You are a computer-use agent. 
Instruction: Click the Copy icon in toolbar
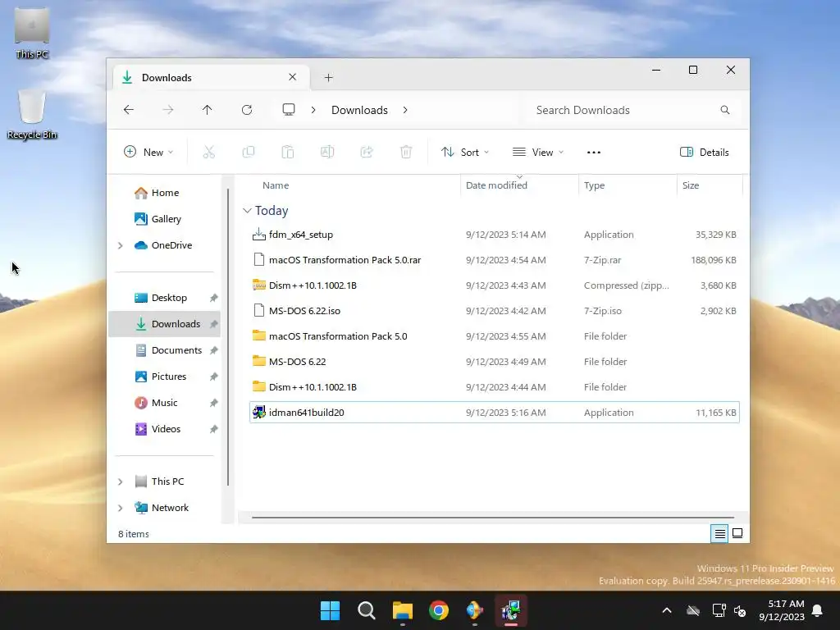[x=249, y=152]
